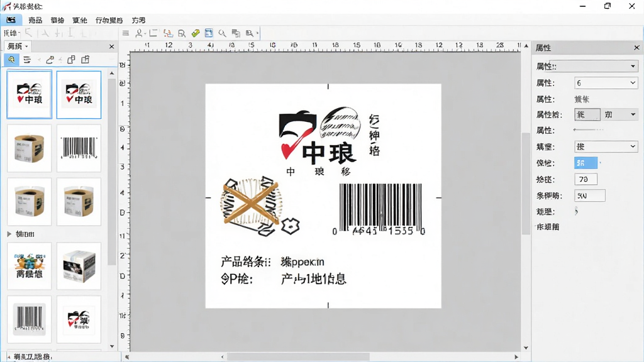The width and height of the screenshot is (644, 362).
Task: Toggle the pressed button in fourth property row
Action: pos(587,114)
